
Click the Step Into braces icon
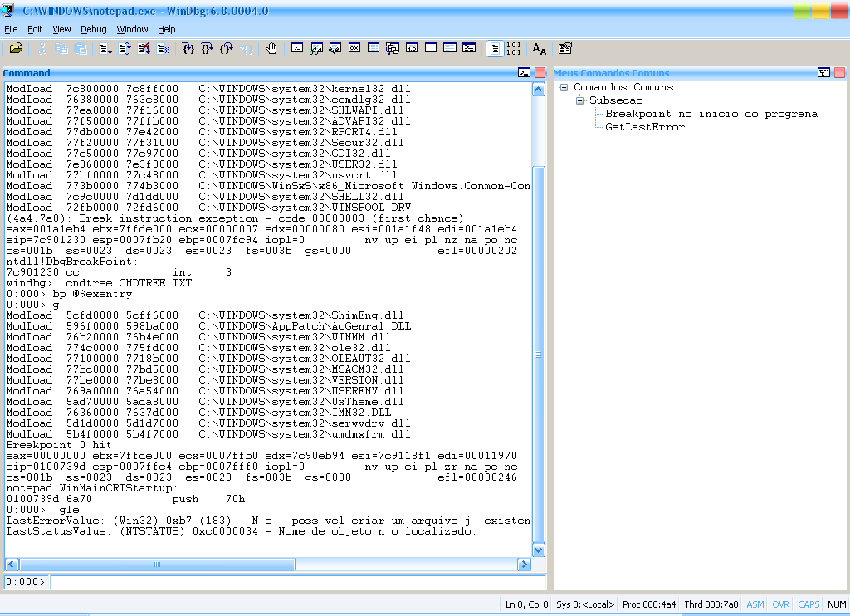pyautogui.click(x=188, y=49)
